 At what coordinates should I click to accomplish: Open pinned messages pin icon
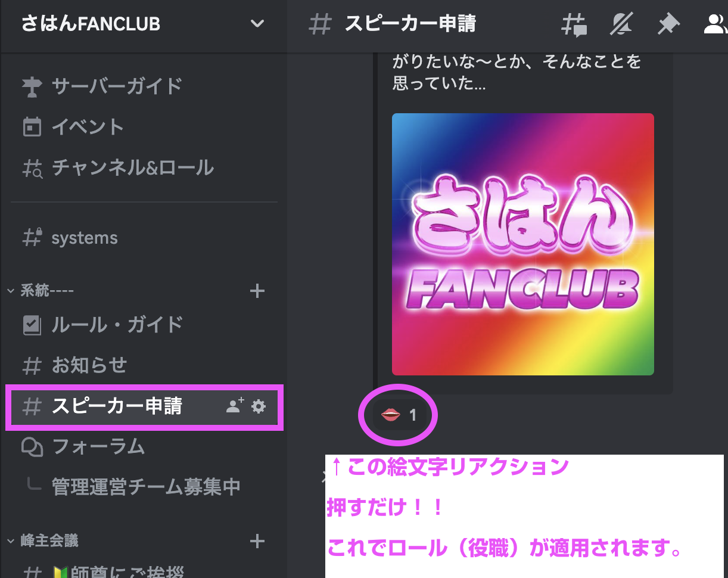668,24
